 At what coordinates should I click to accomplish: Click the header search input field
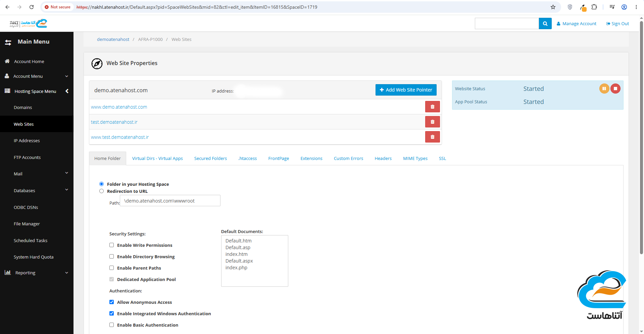pos(507,24)
